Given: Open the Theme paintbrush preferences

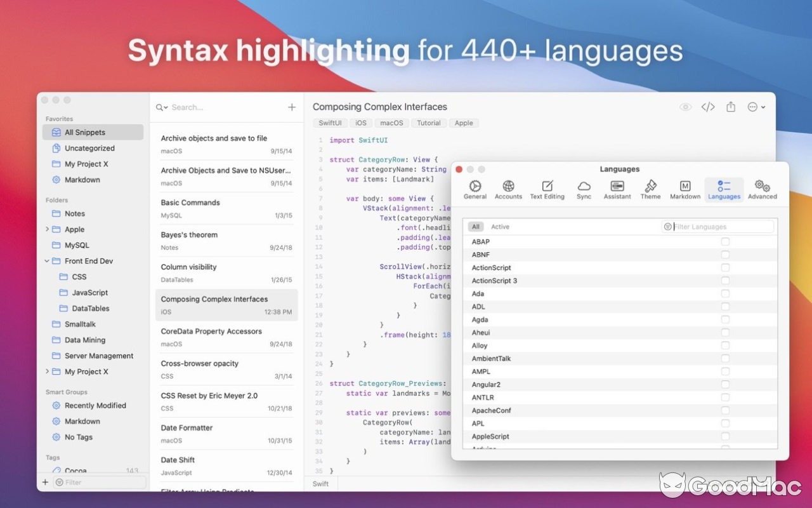Looking at the screenshot, I should tap(650, 189).
